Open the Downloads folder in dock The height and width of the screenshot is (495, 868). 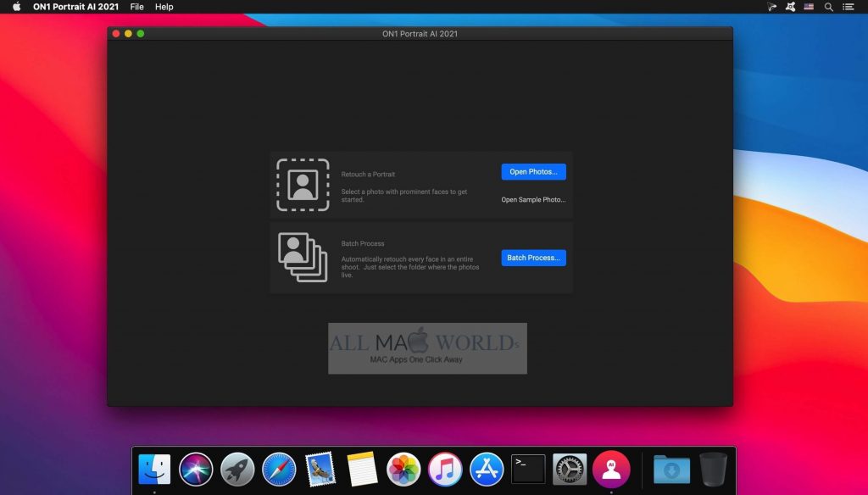pyautogui.click(x=671, y=469)
